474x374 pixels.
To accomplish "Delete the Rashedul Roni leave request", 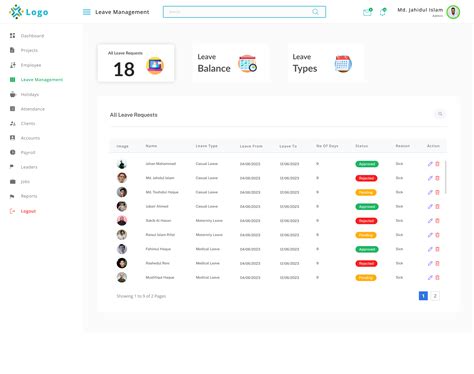I will point(438,263).
